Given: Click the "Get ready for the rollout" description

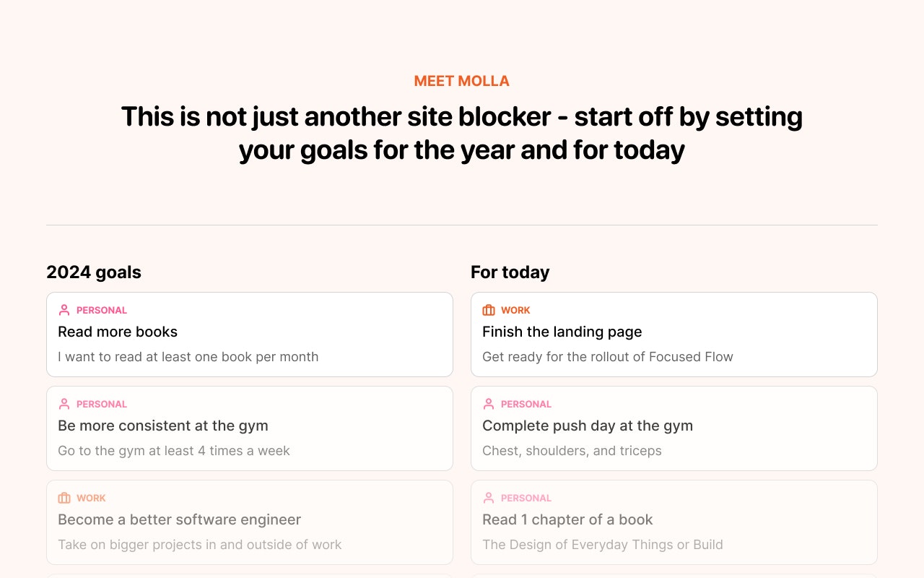Looking at the screenshot, I should click(608, 356).
